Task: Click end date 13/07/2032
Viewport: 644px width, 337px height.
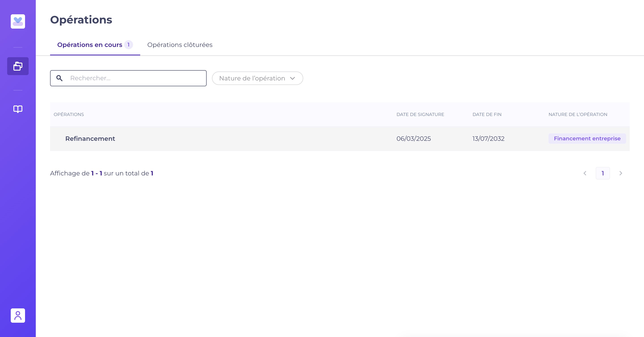Action: pyautogui.click(x=488, y=139)
